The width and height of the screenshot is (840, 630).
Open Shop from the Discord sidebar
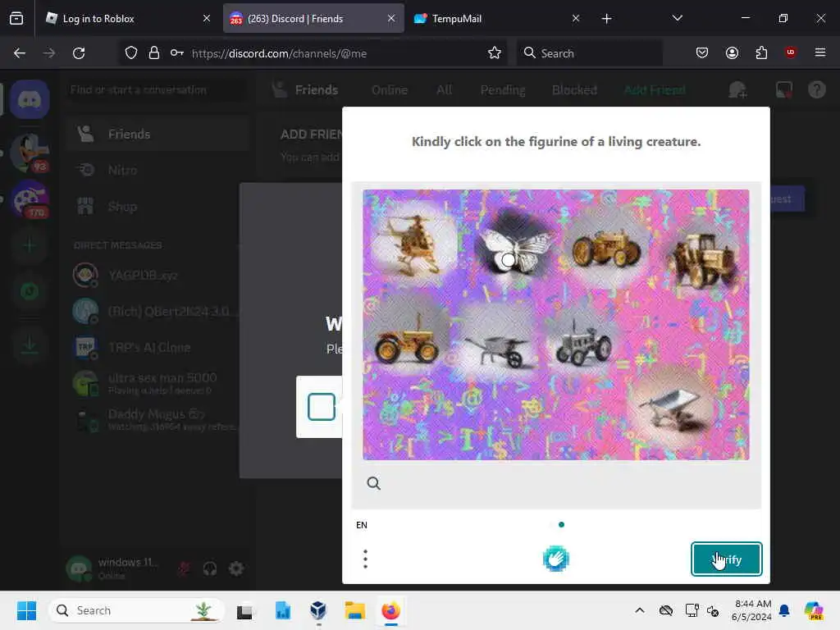tap(157, 206)
